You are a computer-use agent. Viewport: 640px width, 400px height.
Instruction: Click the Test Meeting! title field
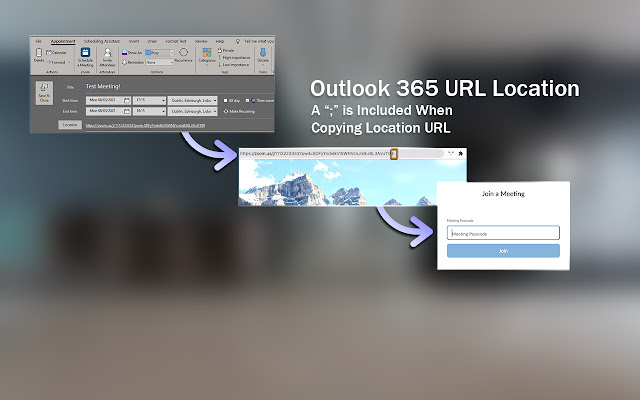click(103, 87)
